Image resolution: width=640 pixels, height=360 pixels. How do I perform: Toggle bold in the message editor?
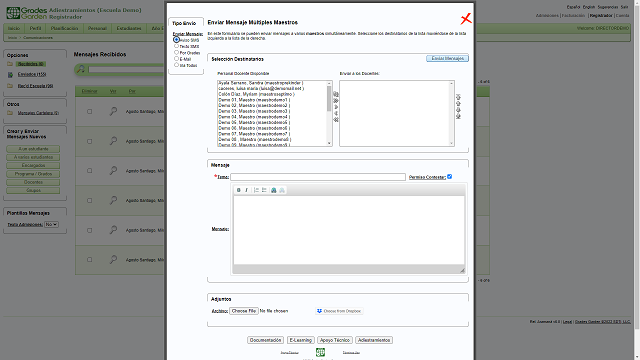pyautogui.click(x=239, y=190)
